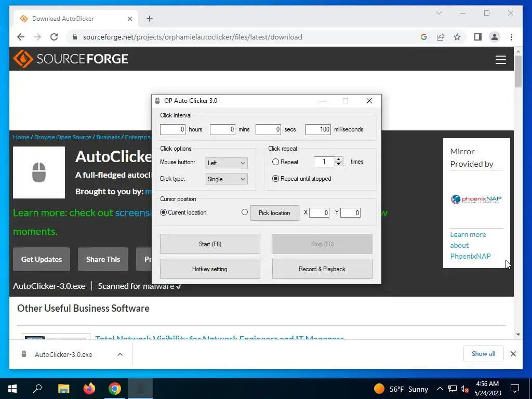
Task: Click the Pick location button
Action: pyautogui.click(x=274, y=213)
